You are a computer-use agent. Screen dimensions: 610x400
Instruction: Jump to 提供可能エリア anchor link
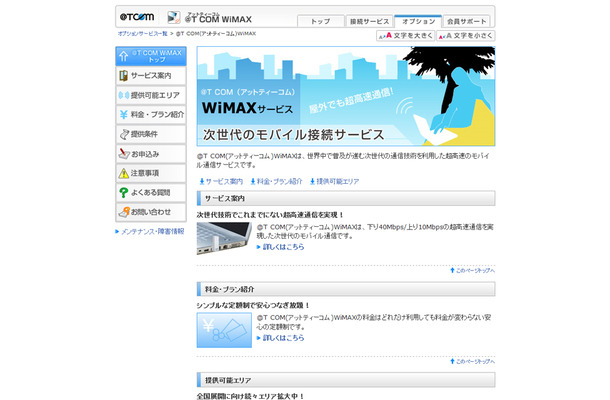pos(338,181)
